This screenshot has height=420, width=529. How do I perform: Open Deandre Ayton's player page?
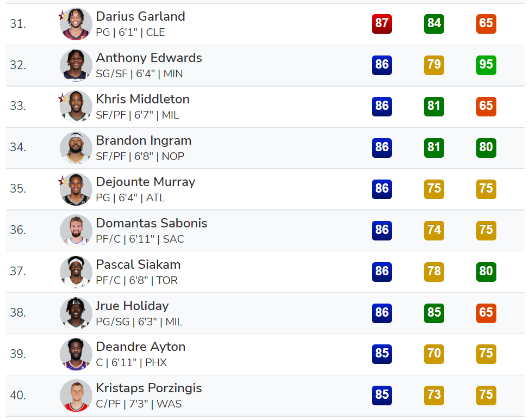(140, 347)
